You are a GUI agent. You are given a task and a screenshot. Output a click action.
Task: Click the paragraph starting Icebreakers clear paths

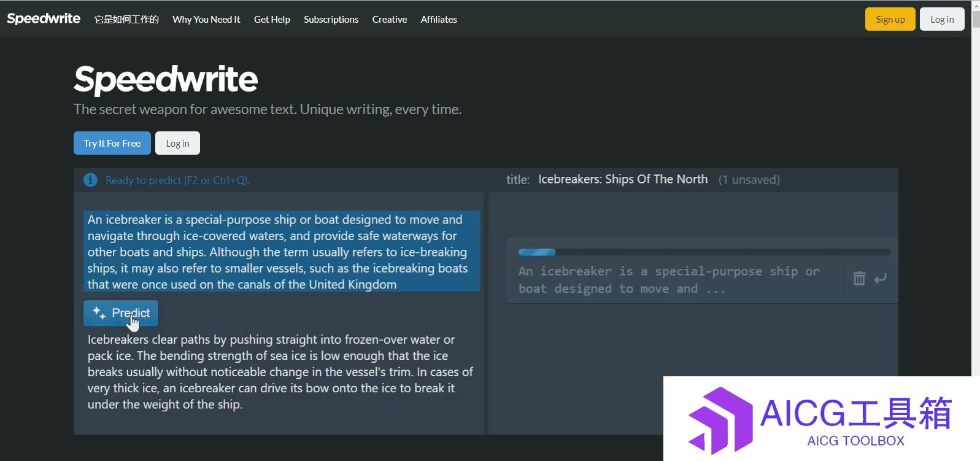coord(280,372)
